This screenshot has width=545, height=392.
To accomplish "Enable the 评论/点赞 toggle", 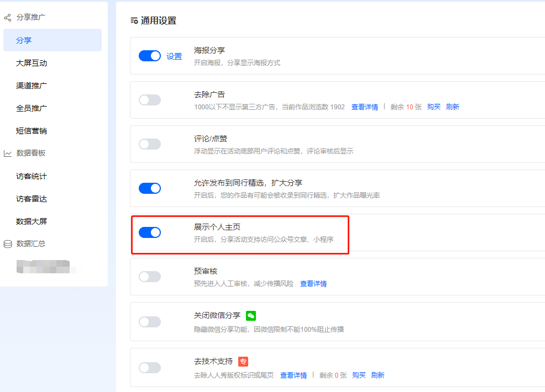I will [150, 144].
